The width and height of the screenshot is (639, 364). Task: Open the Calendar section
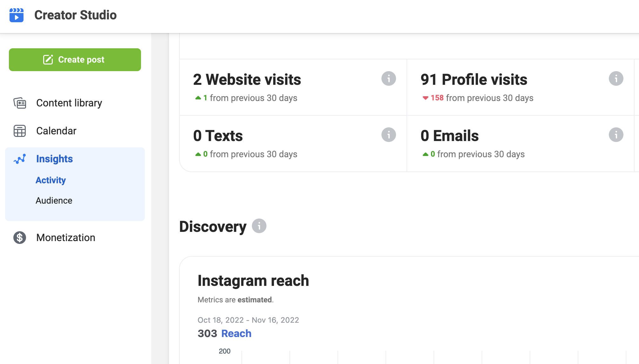(x=56, y=131)
